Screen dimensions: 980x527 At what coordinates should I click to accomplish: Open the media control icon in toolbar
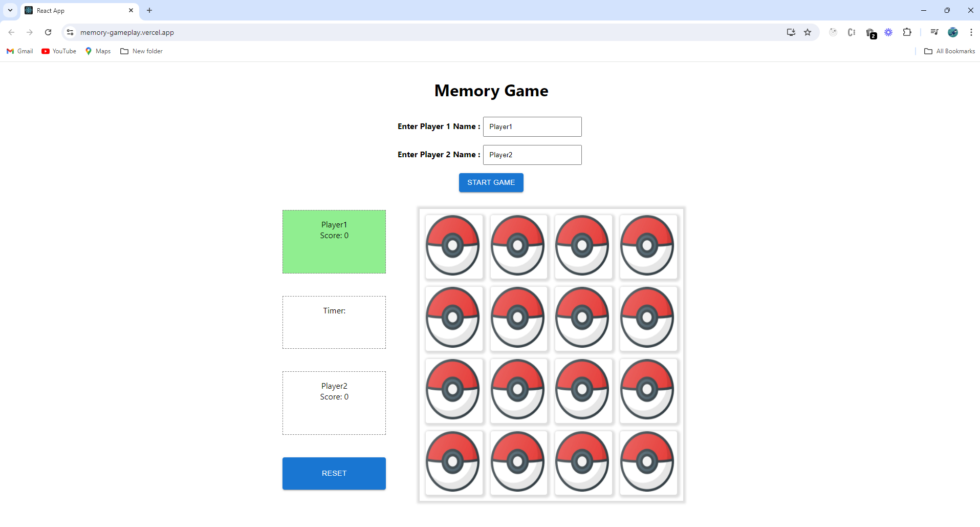tap(934, 32)
